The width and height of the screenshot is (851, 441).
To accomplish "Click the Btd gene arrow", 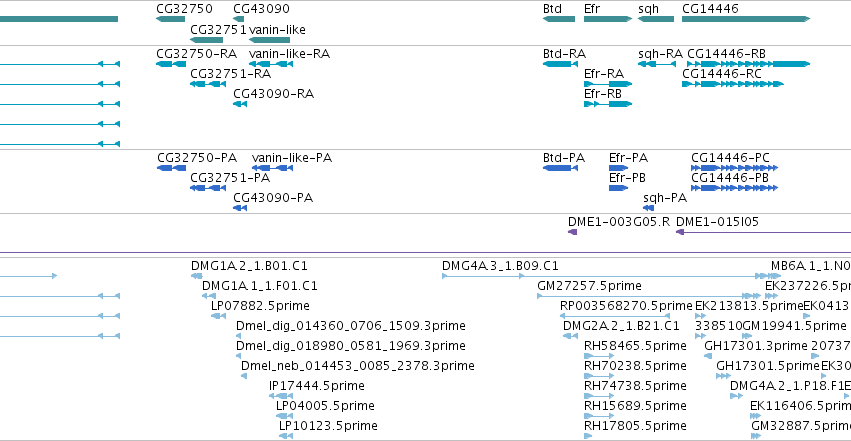I will click(x=558, y=19).
